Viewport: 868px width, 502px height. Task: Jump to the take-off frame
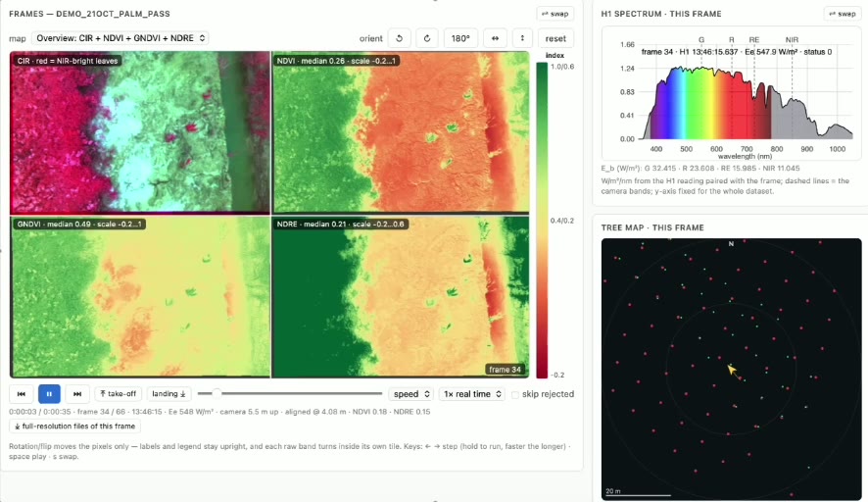(118, 394)
